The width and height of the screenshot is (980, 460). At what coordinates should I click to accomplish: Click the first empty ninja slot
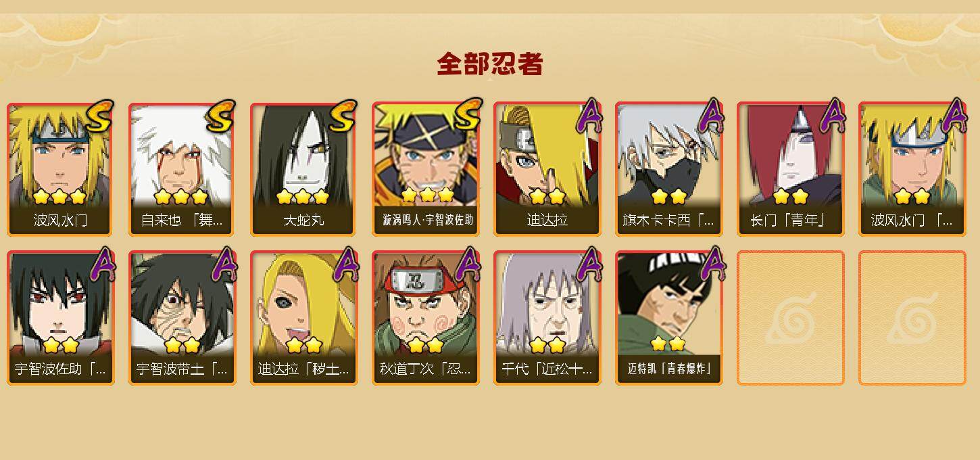tap(790, 318)
